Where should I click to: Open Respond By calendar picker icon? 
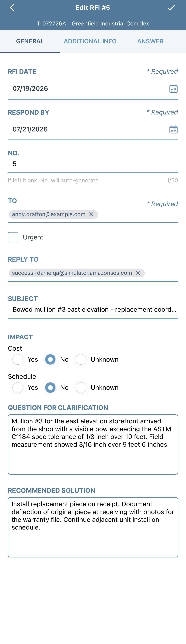click(x=173, y=129)
